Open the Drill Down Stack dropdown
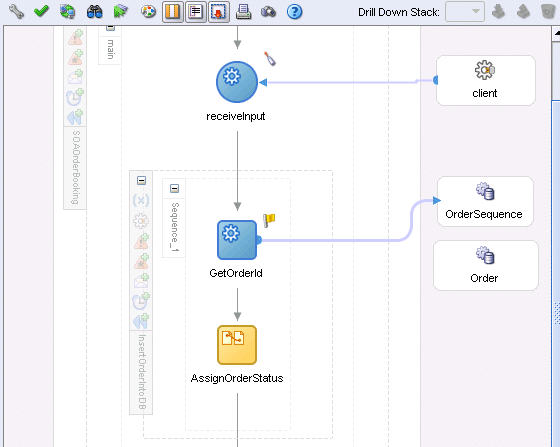 point(465,12)
